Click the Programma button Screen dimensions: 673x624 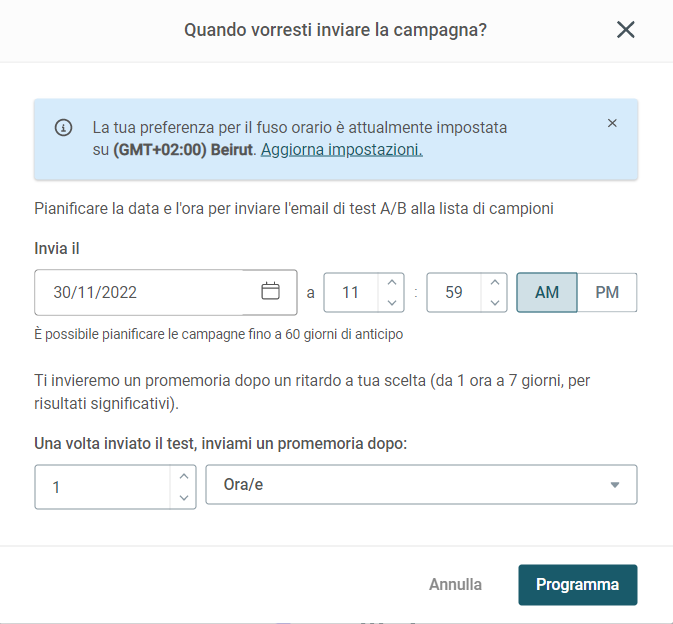click(578, 585)
